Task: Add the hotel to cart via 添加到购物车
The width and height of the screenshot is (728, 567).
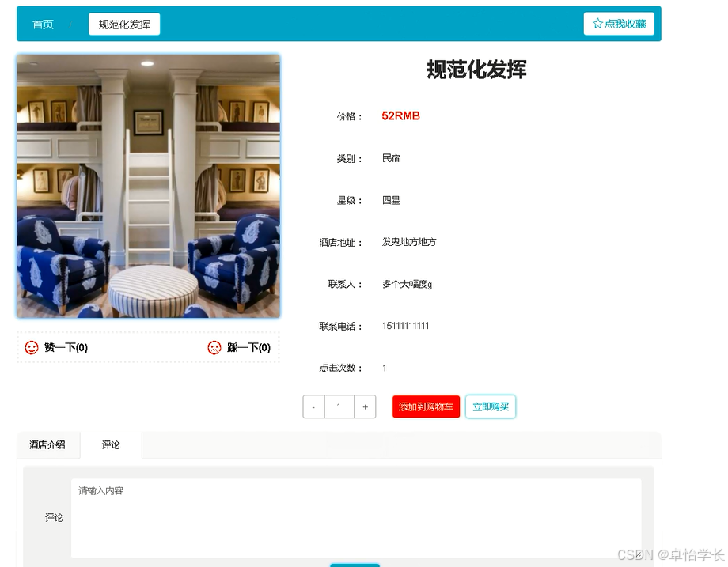Action: tap(426, 406)
